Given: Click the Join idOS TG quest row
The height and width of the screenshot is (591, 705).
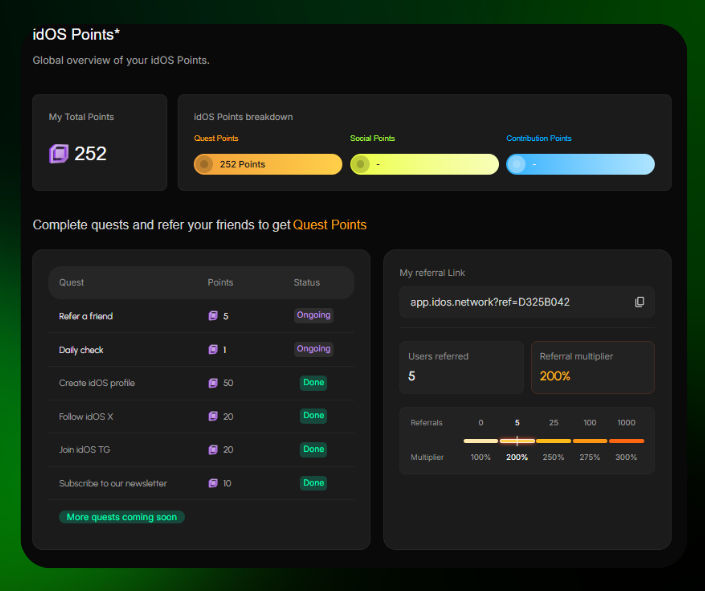Looking at the screenshot, I should point(201,450).
